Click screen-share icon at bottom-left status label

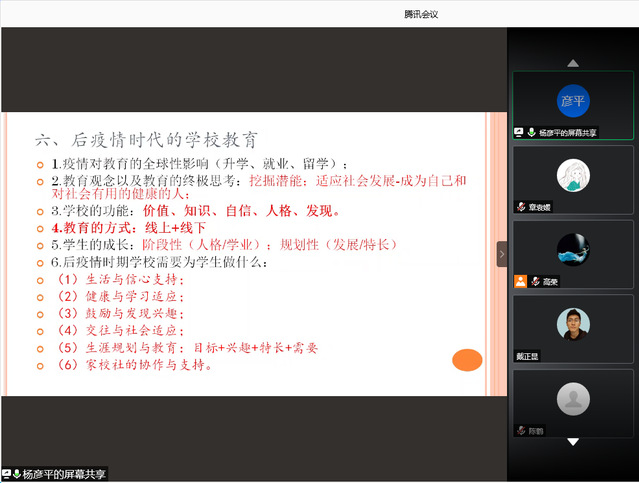[x=7, y=474]
